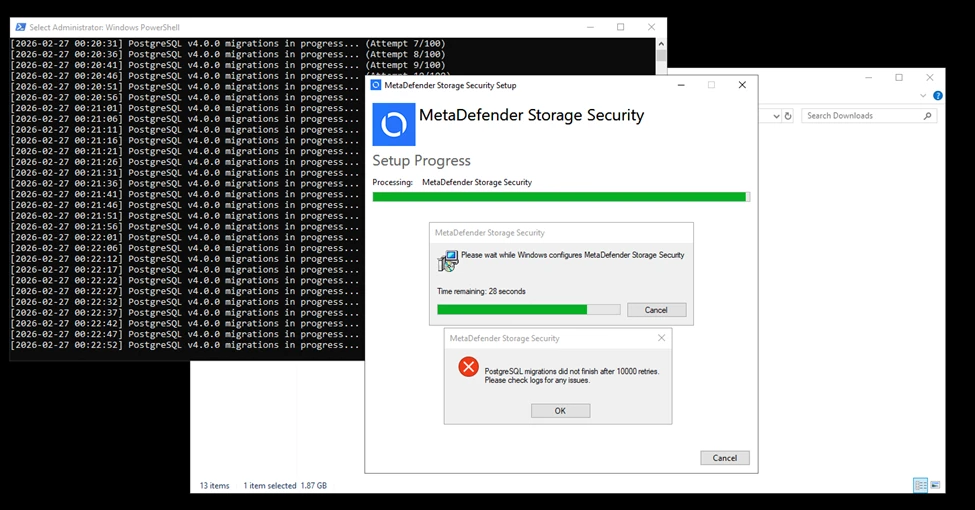This screenshot has width=975, height=510.
Task: Click the PowerShell icon in title bar
Action: click(20, 27)
